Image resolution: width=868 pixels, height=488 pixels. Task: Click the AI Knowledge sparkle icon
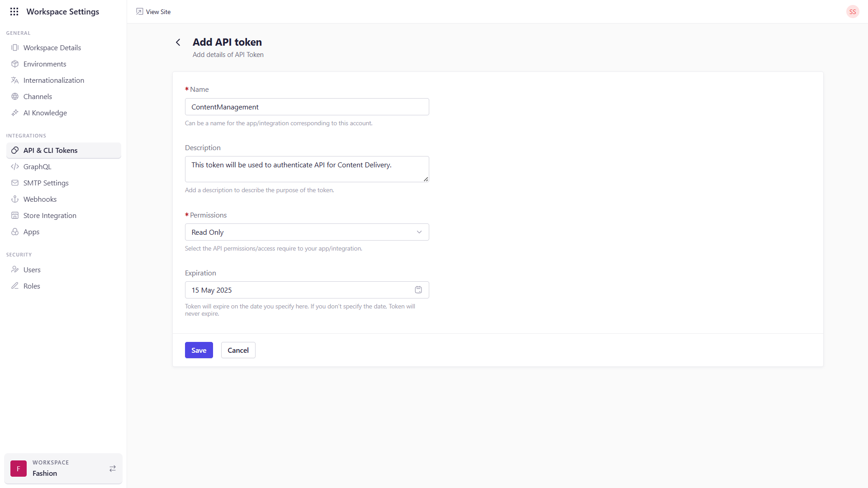coord(15,113)
